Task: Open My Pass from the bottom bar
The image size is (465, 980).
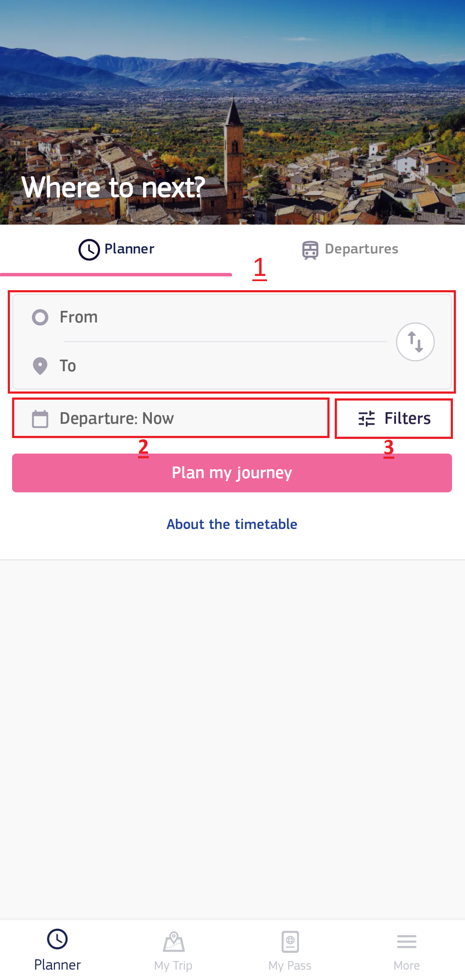Action: [290, 950]
